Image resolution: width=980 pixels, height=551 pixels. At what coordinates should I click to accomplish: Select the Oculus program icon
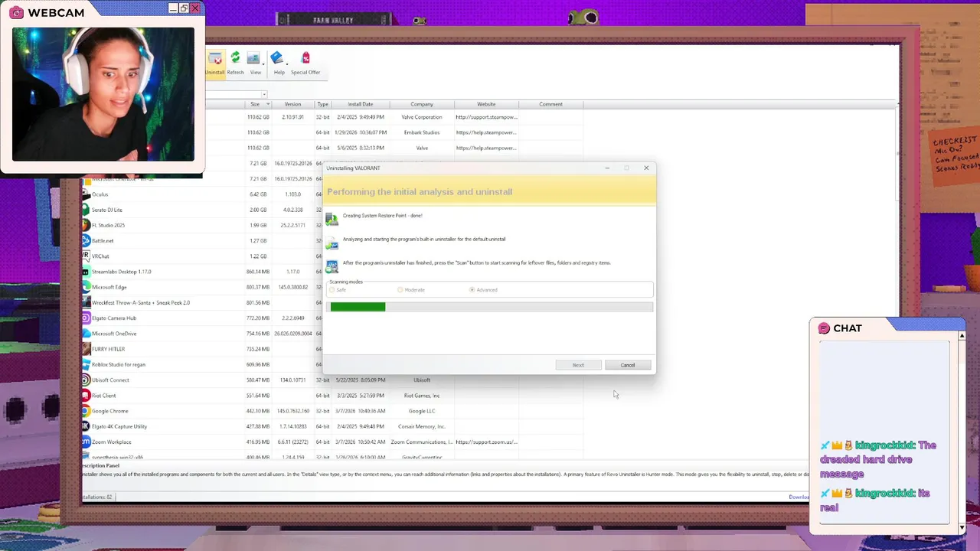[87, 194]
